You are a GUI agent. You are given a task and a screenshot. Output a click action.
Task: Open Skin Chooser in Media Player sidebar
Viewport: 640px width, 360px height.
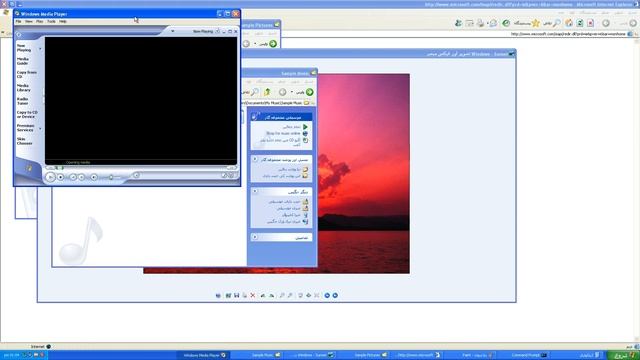pos(24,141)
